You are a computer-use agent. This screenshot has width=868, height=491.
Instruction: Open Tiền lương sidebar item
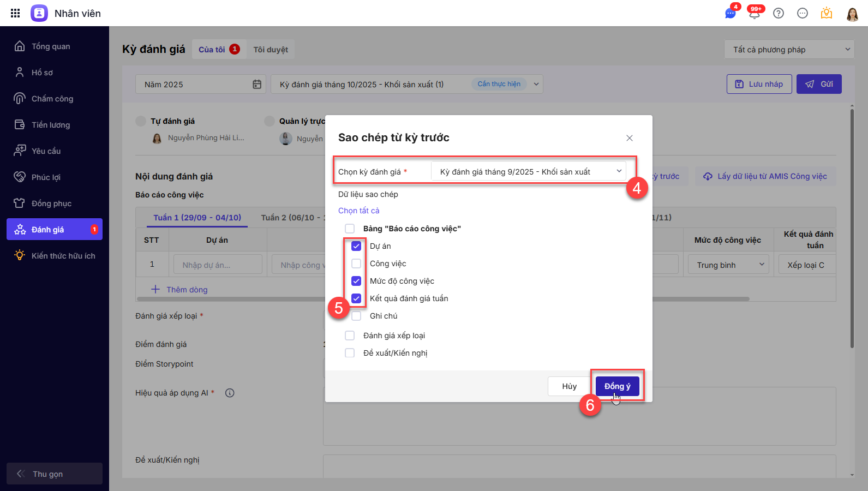coord(55,125)
